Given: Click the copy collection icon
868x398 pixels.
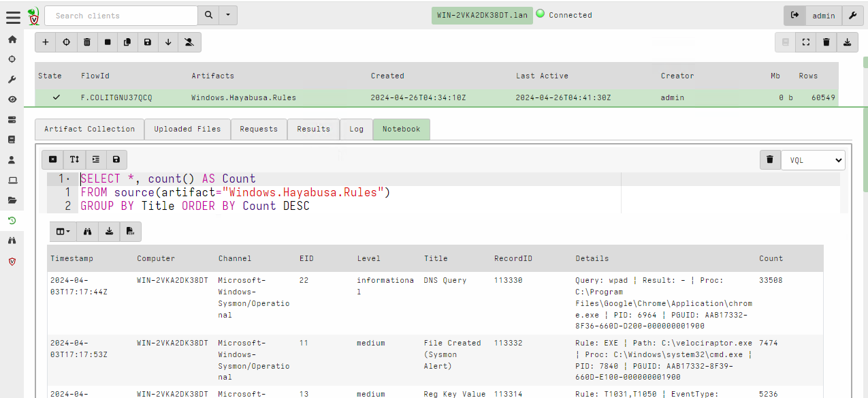Looking at the screenshot, I should 127,42.
